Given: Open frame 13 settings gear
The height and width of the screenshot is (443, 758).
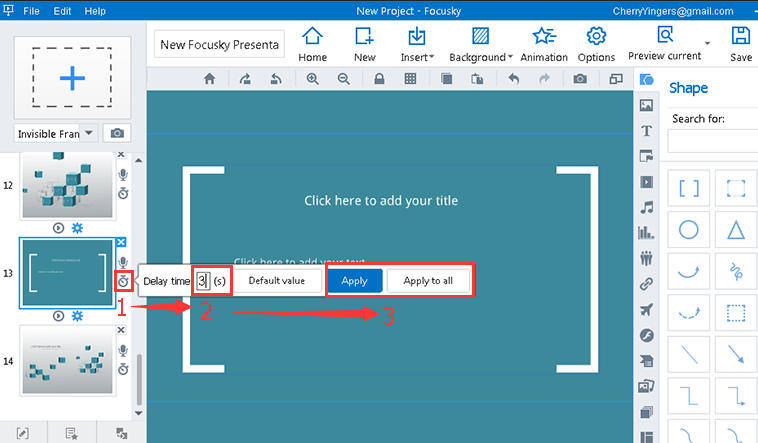Looking at the screenshot, I should coord(77,316).
